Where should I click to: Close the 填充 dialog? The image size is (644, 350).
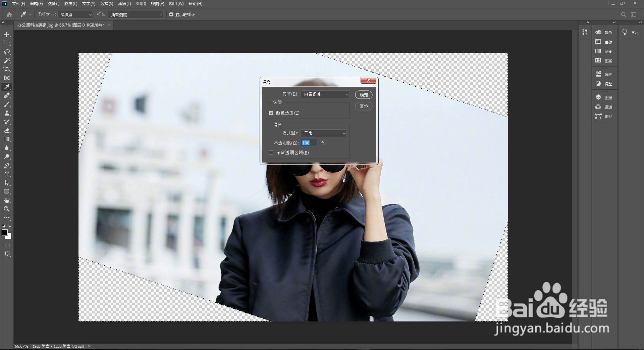point(368,80)
